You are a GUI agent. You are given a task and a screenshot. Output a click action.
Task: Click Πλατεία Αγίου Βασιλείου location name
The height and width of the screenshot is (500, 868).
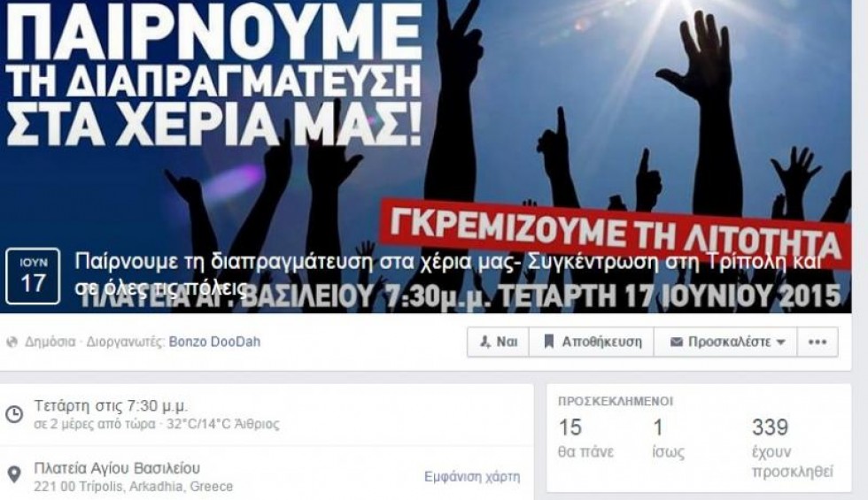(x=117, y=468)
